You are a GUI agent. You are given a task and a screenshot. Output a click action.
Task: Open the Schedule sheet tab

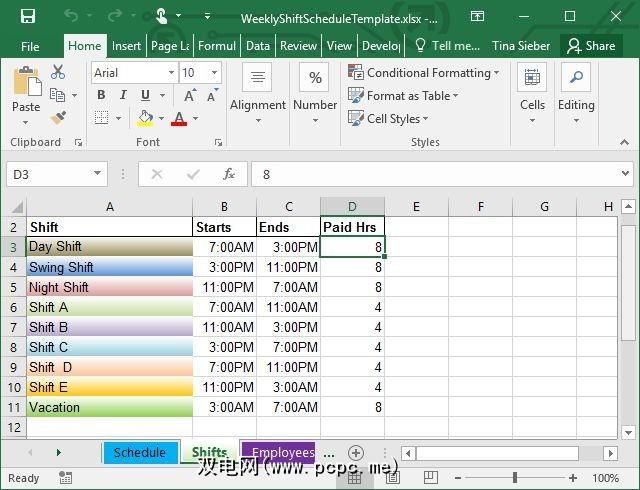click(140, 452)
